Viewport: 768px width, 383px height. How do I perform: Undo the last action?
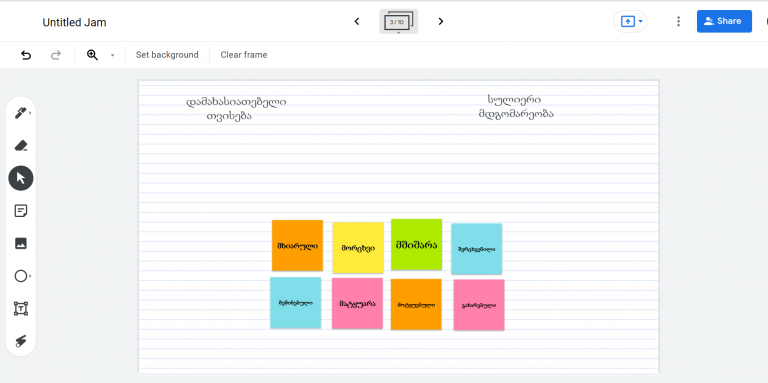click(x=26, y=55)
